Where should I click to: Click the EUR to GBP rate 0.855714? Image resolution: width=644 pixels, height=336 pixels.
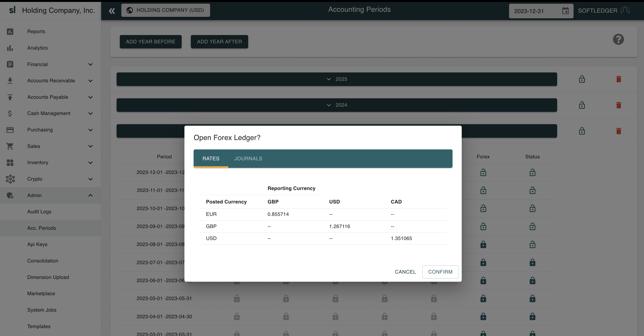click(x=278, y=214)
